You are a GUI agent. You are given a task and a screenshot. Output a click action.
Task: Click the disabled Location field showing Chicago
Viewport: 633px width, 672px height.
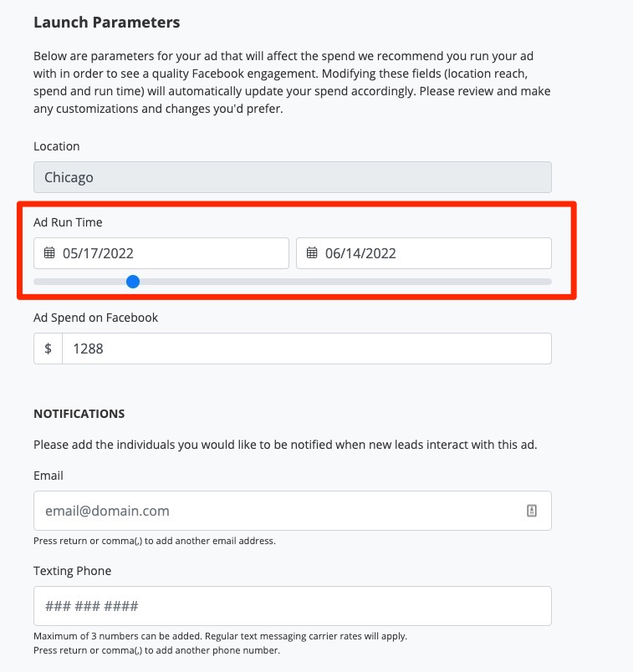pyautogui.click(x=292, y=177)
